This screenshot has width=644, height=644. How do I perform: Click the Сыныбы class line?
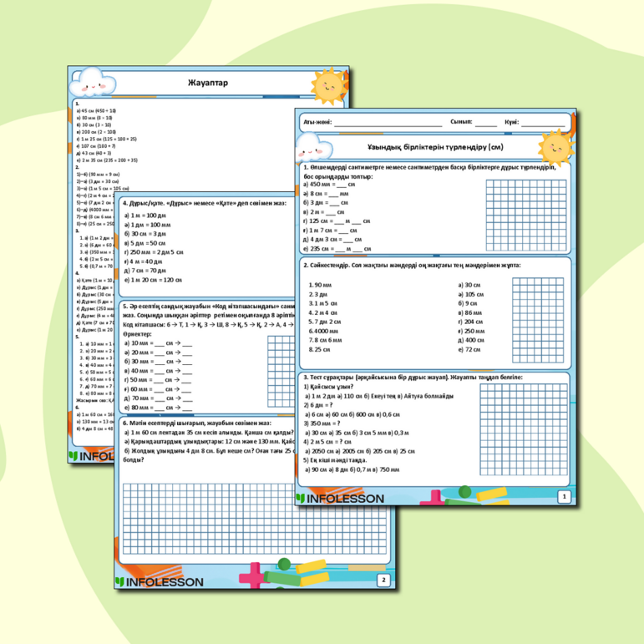click(485, 122)
